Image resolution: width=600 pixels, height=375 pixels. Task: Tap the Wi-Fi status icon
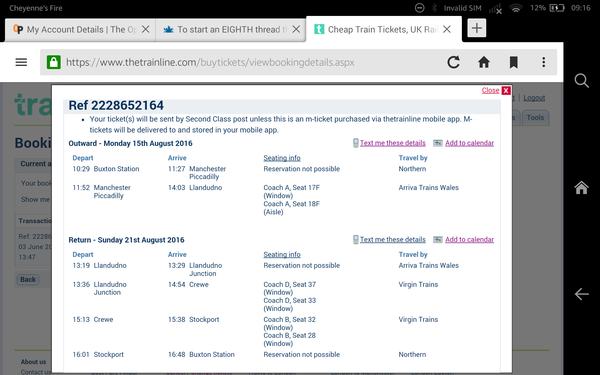tap(516, 8)
